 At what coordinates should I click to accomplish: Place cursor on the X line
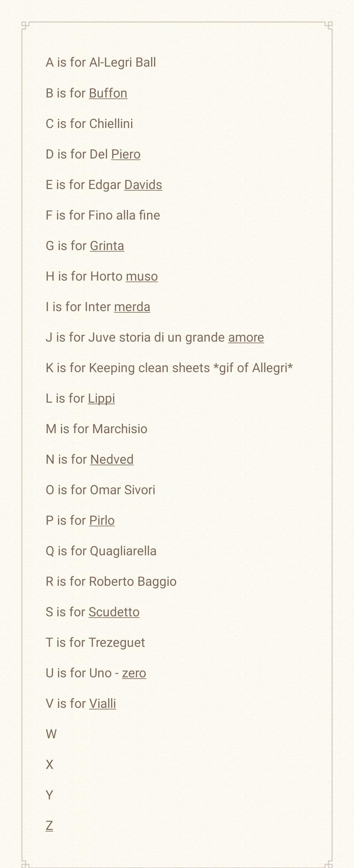pos(49,765)
